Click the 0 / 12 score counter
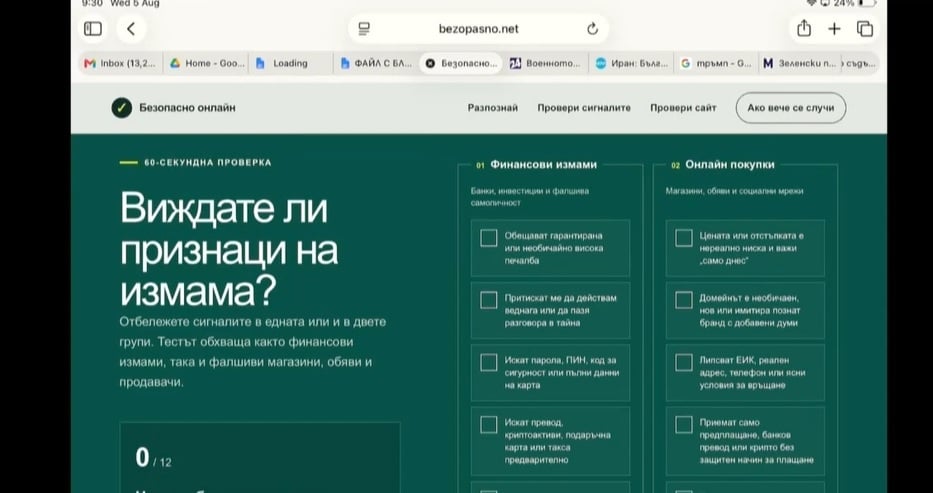933x493 pixels. 153,458
